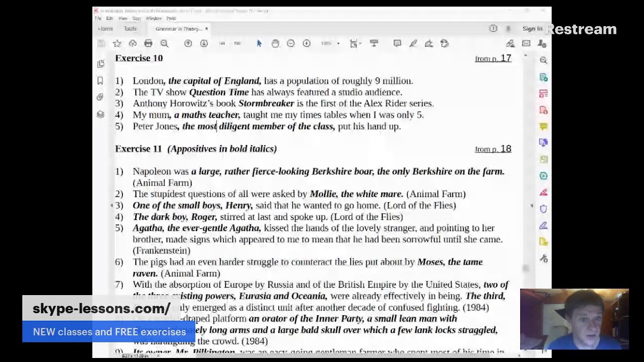Click the teal play-document tool icon
644x362 pixels.
(543, 176)
